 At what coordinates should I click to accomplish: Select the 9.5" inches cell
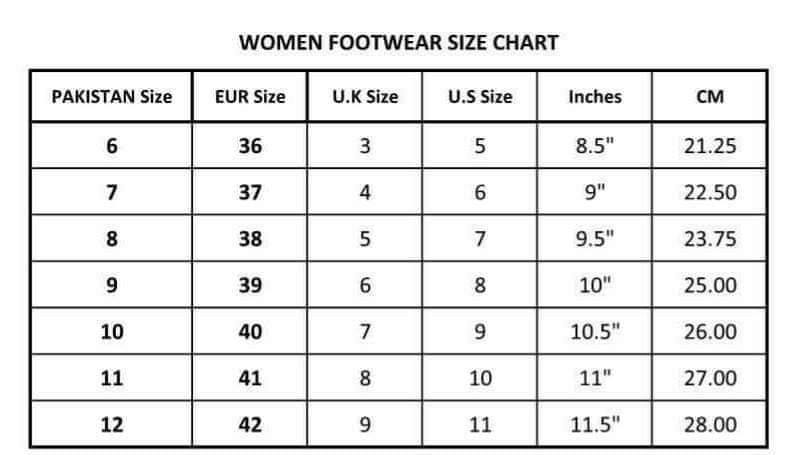(x=595, y=239)
